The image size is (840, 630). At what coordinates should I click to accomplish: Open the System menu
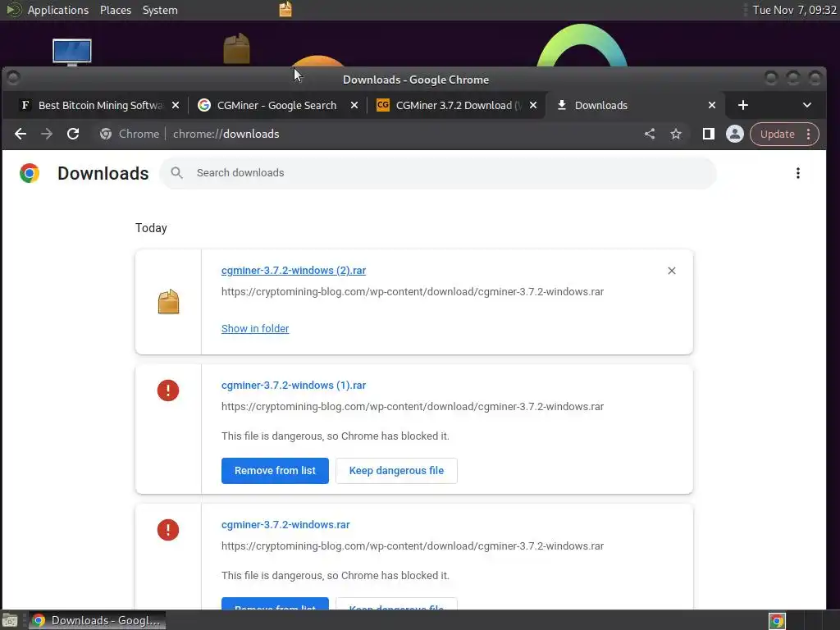[x=160, y=10]
